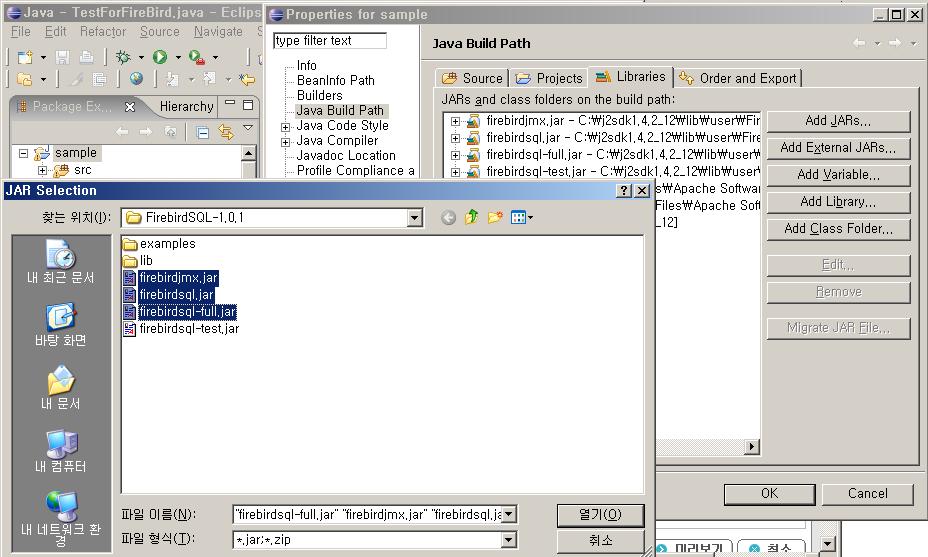Go back to last visited folder in JAR Selection
The width and height of the screenshot is (928, 557).
449,218
